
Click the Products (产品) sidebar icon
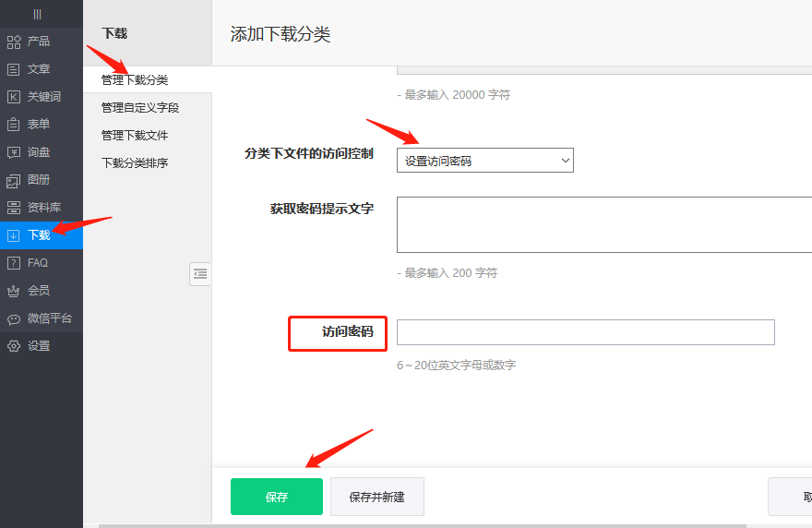coord(14,42)
